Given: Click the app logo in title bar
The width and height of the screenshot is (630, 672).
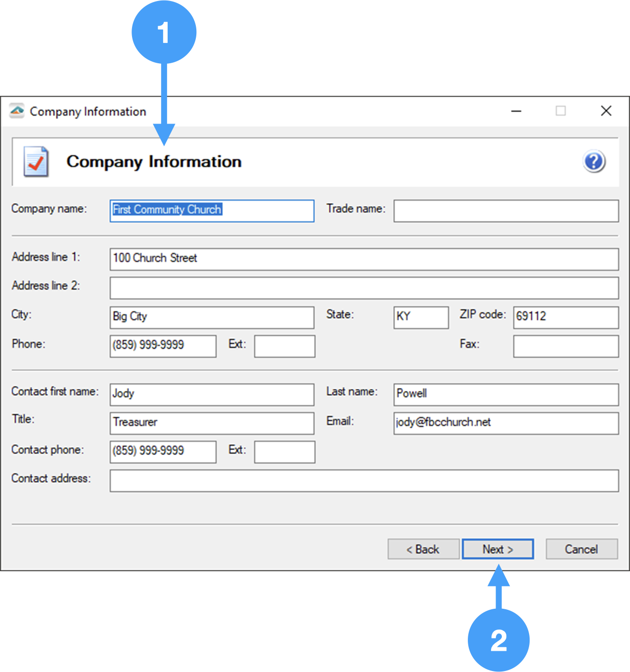Looking at the screenshot, I should pyautogui.click(x=17, y=111).
